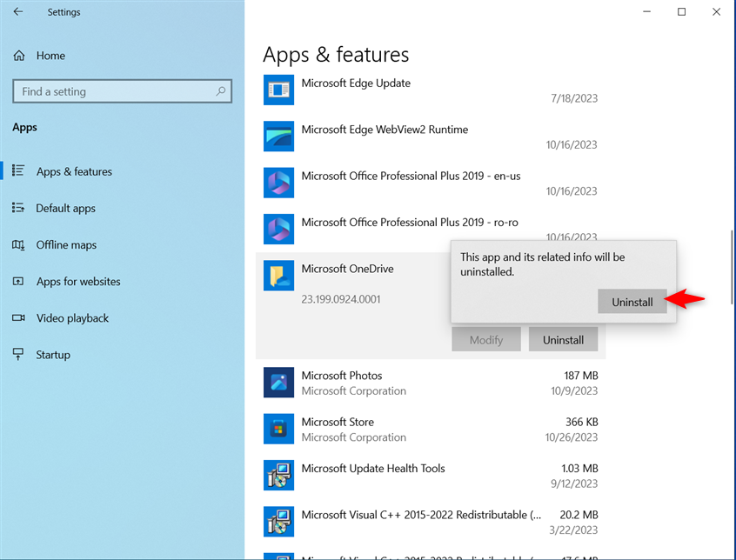Click the 7/18/2023 install date
The image size is (736, 560).
574,98
